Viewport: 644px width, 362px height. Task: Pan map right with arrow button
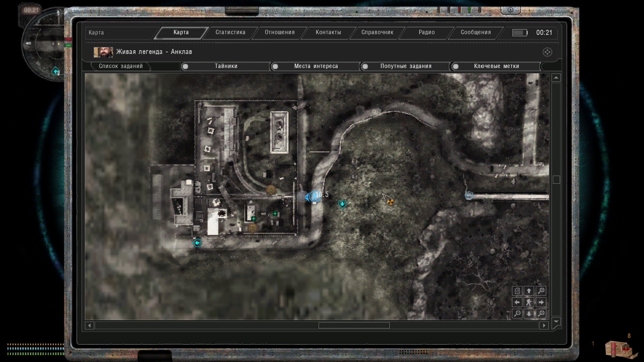(541, 302)
